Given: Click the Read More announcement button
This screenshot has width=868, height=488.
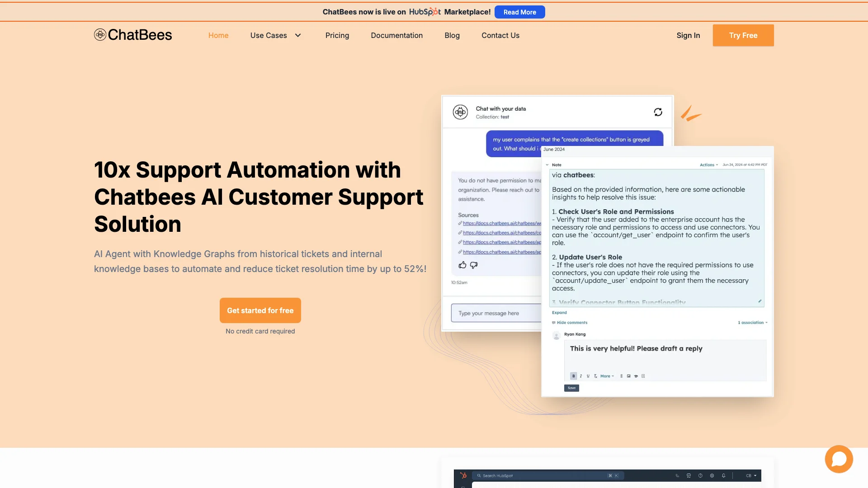Looking at the screenshot, I should click(x=519, y=12).
